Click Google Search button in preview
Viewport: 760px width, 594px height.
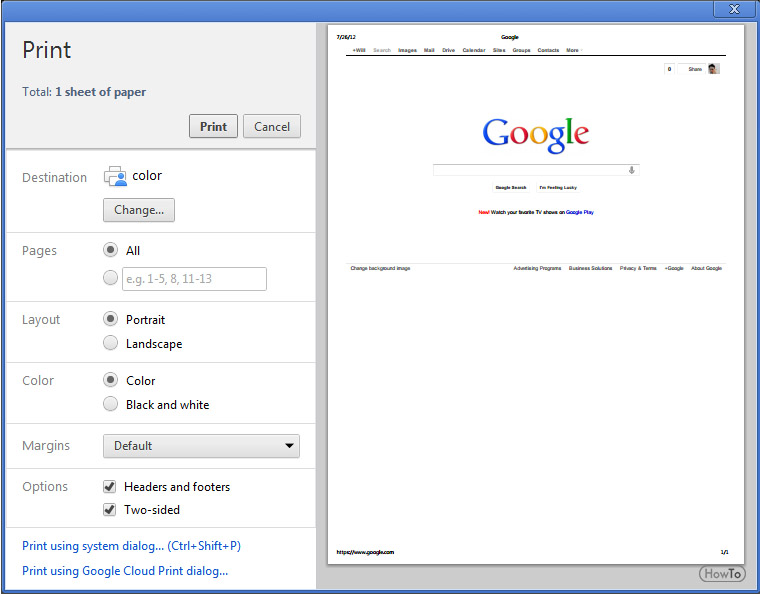click(x=511, y=188)
